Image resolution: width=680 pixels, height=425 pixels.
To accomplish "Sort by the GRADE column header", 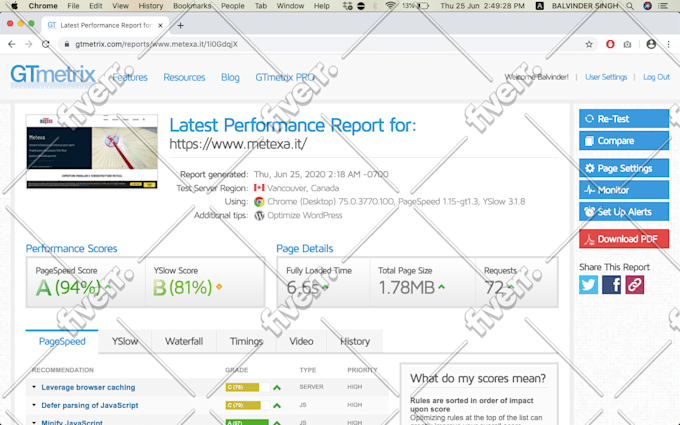I will point(237,370).
